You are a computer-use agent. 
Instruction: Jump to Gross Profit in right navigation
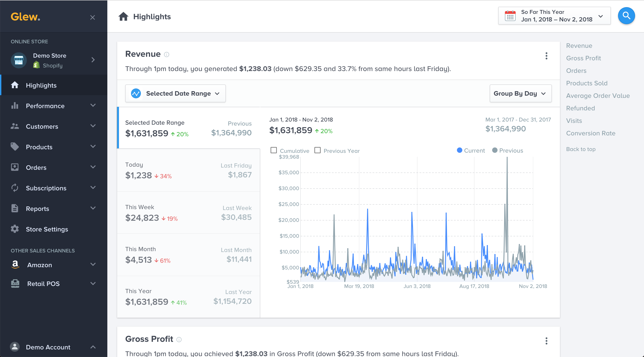[583, 58]
